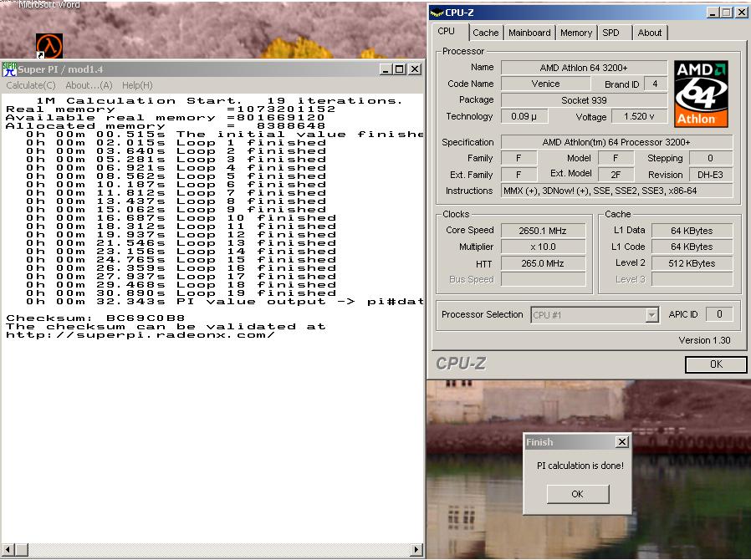Select the CPU tab in CPU-Z
Viewport: 751px width, 560px height.
(446, 31)
